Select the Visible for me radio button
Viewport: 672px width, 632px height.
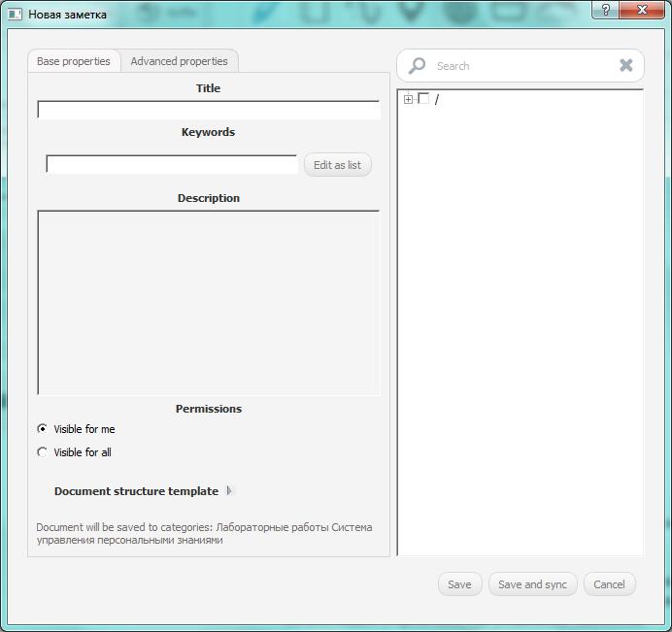tap(42, 428)
